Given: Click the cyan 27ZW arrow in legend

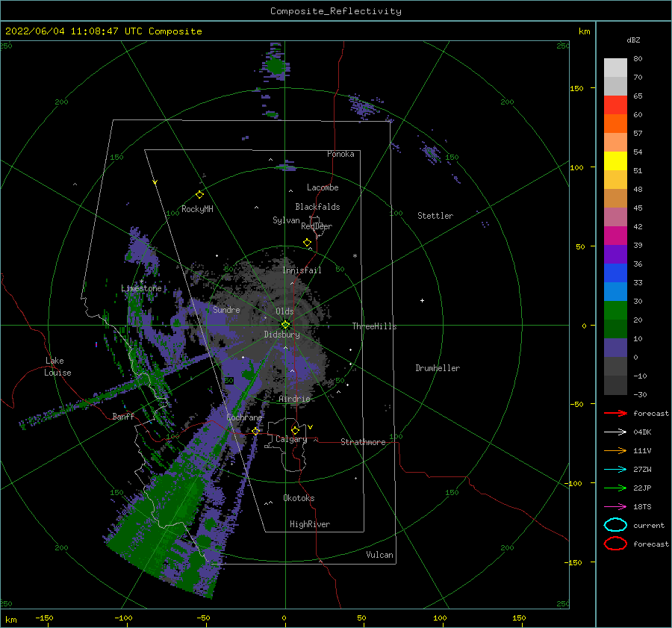Looking at the screenshot, I should [x=615, y=470].
